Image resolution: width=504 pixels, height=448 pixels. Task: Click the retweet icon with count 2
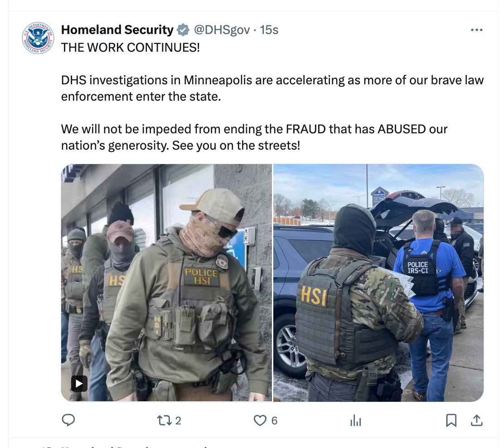click(164, 420)
